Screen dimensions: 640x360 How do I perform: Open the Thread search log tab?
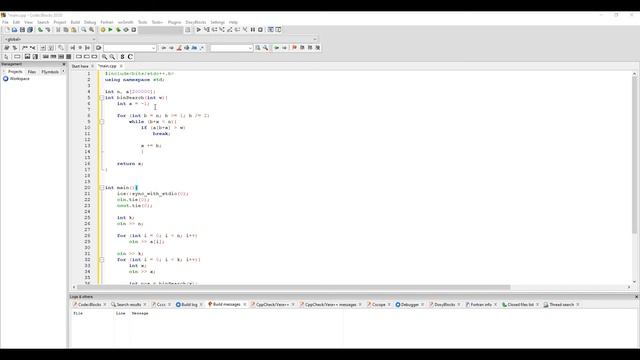(561, 304)
